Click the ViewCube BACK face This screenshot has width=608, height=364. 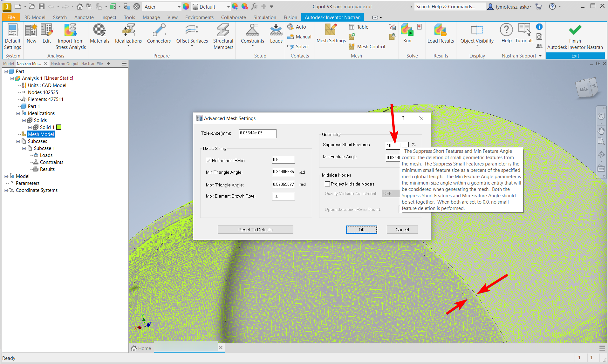click(x=584, y=89)
